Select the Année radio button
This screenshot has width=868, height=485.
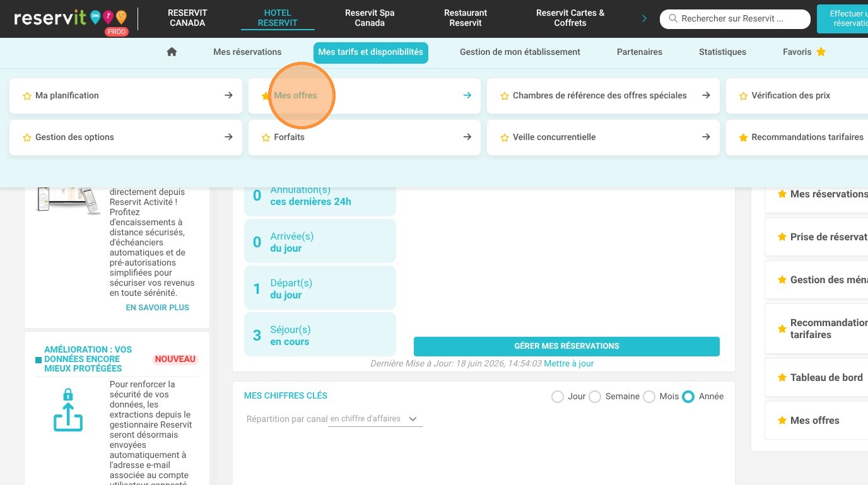pos(688,397)
